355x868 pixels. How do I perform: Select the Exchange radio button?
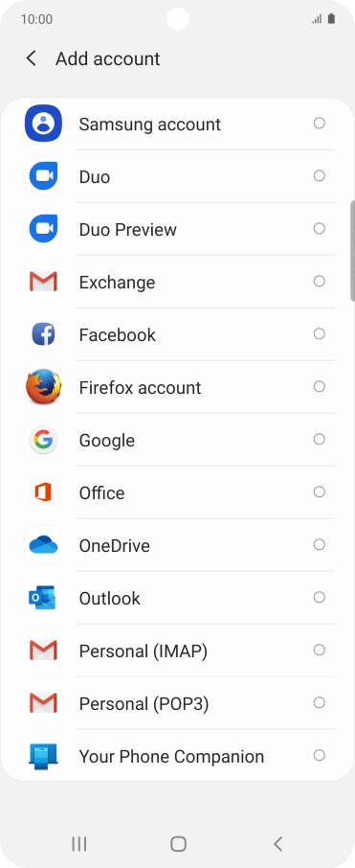point(319,282)
